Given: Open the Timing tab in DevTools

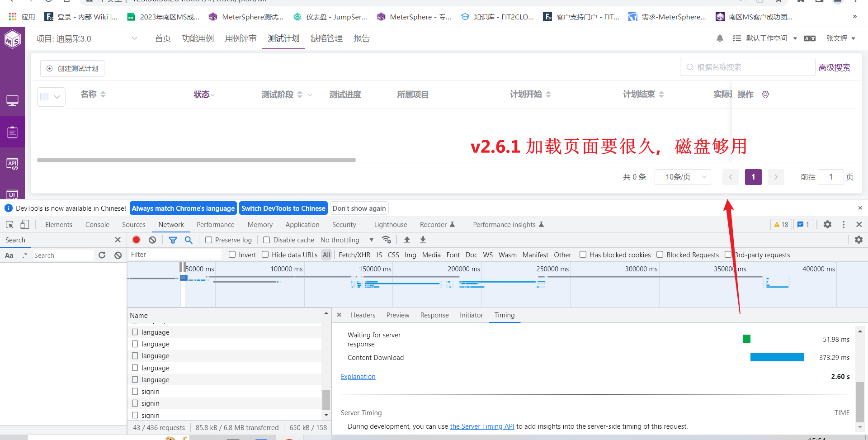Looking at the screenshot, I should 504,315.
